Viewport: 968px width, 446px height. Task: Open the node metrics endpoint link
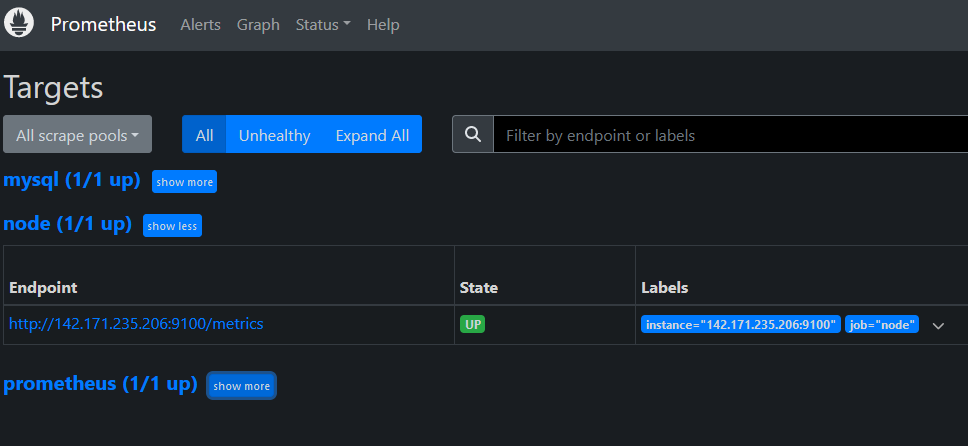(x=136, y=324)
